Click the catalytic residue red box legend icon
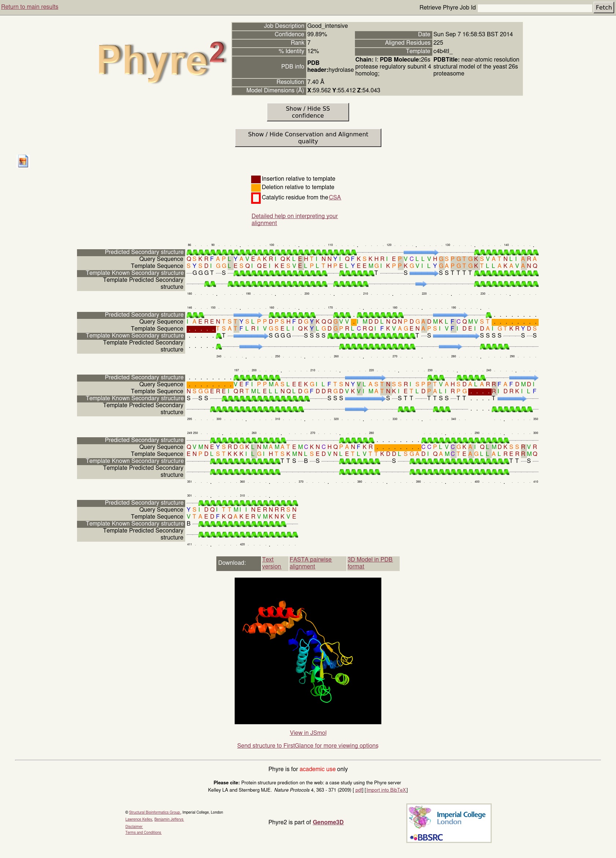616x858 pixels. click(x=256, y=198)
